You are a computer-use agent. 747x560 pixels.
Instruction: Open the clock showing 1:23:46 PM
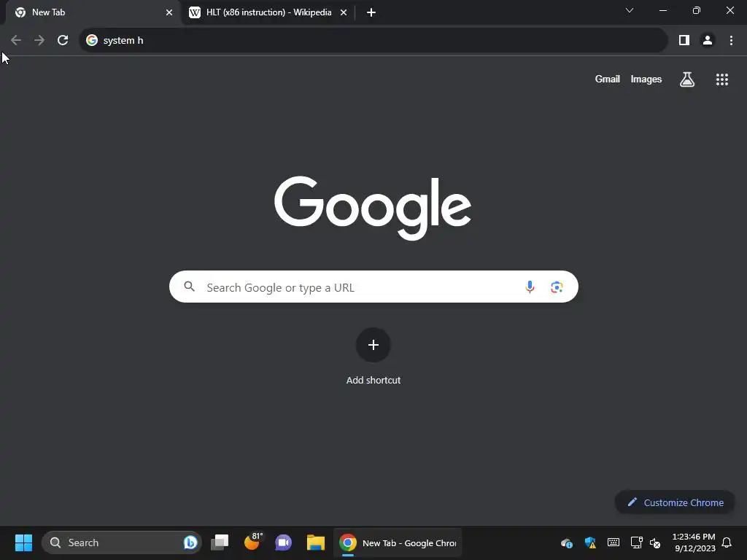click(x=694, y=542)
